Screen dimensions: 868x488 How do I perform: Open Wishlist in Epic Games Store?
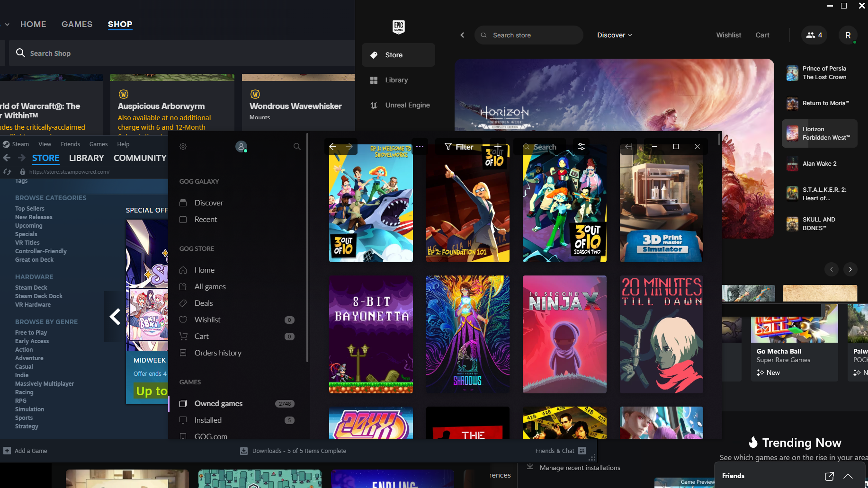pyautogui.click(x=728, y=35)
